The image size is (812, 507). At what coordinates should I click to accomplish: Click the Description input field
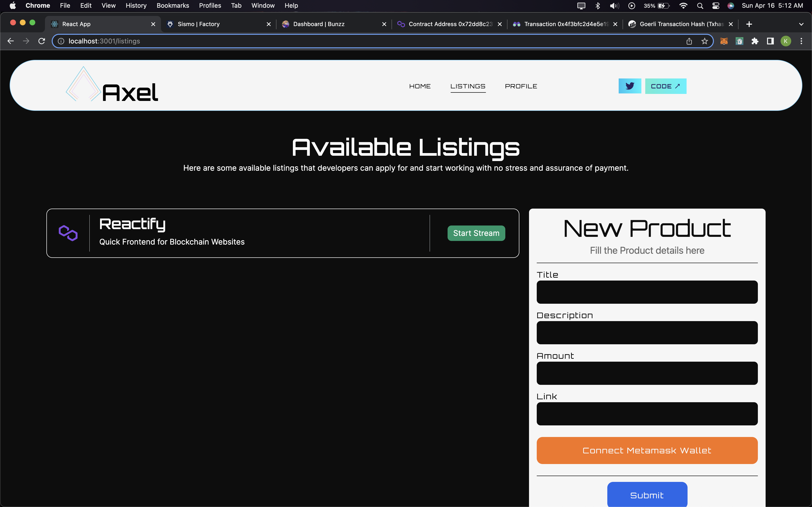pos(647,332)
